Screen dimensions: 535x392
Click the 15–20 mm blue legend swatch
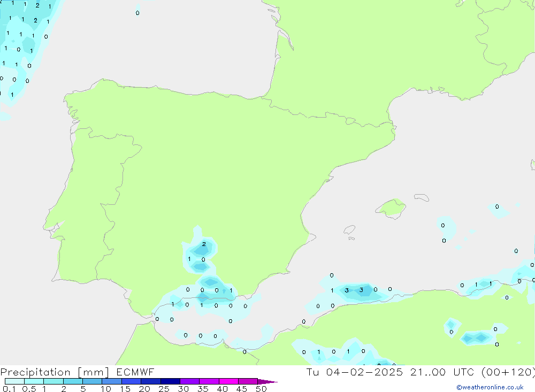click(x=131, y=381)
